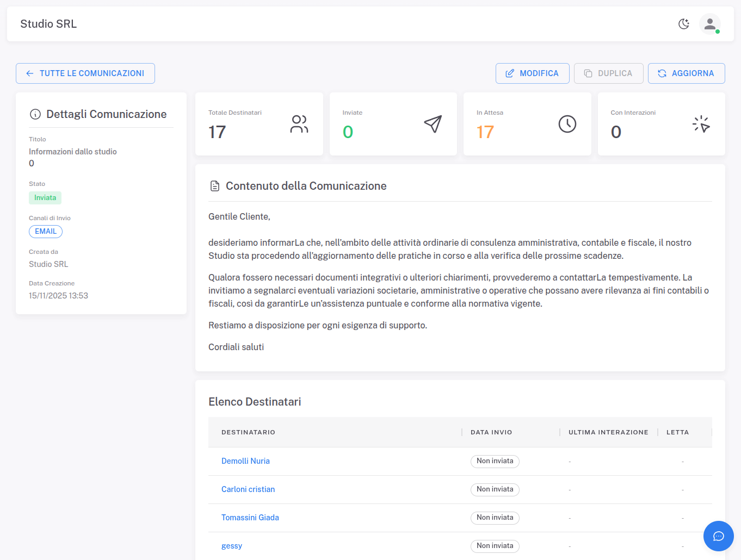
Task: Click the Totale Destinatari people icon
Action: (x=299, y=124)
